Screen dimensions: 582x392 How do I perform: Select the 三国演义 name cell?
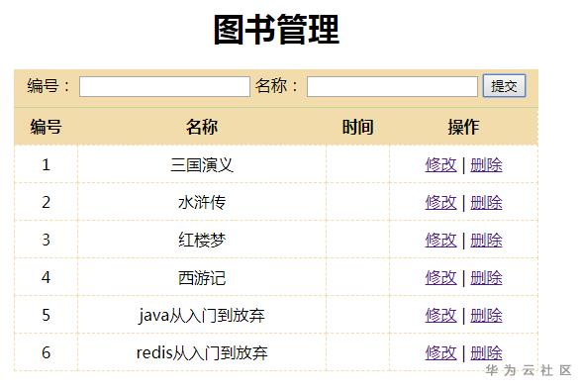202,164
